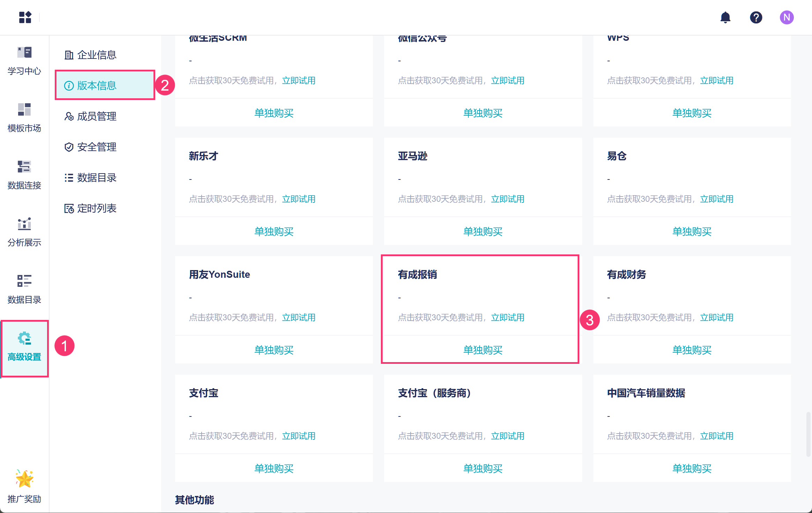Select 成员管理 menu item

tap(97, 116)
